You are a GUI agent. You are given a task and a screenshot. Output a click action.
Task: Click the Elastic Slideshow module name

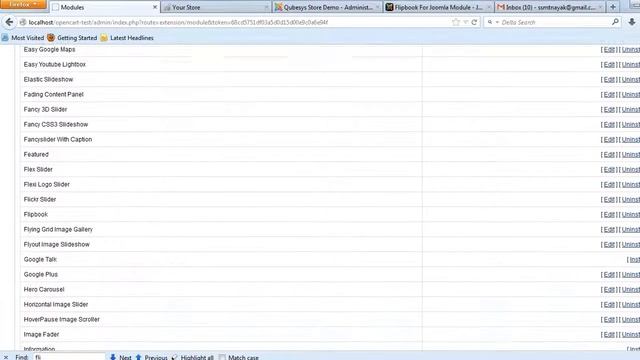click(48, 80)
